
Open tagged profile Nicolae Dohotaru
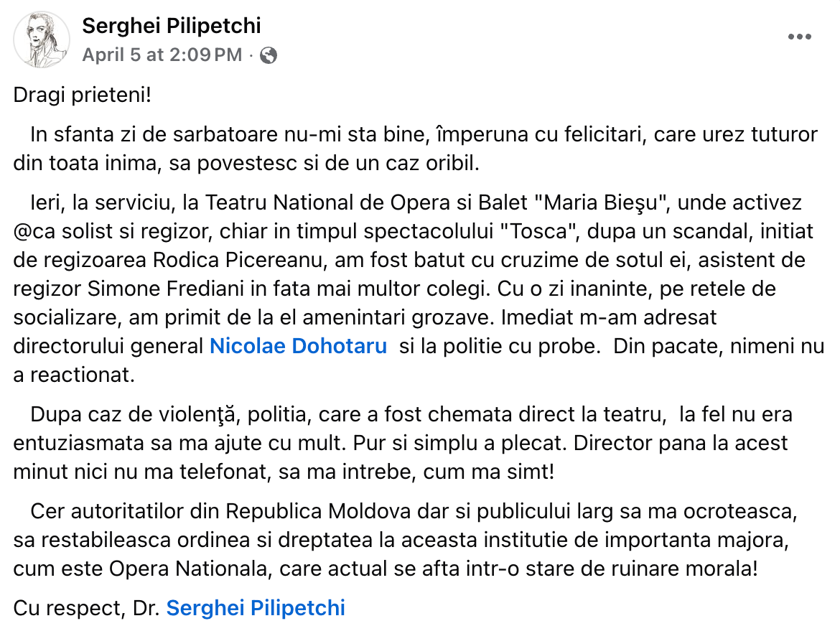[x=298, y=346]
